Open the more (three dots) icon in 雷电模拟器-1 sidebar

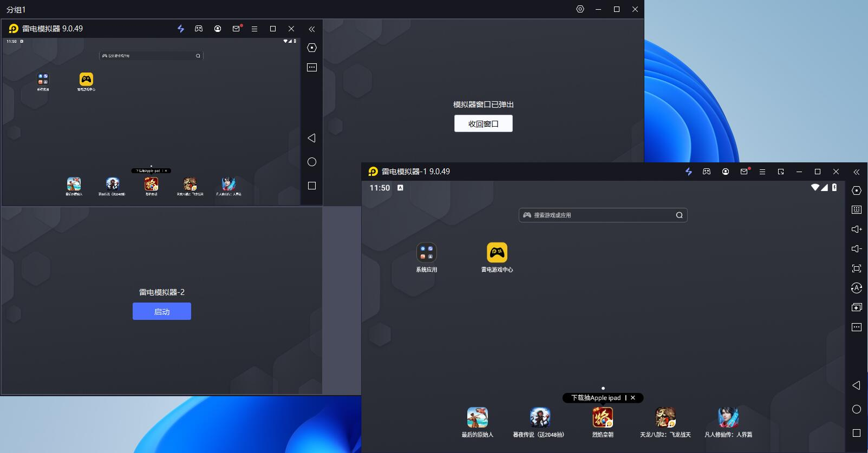[856, 327]
